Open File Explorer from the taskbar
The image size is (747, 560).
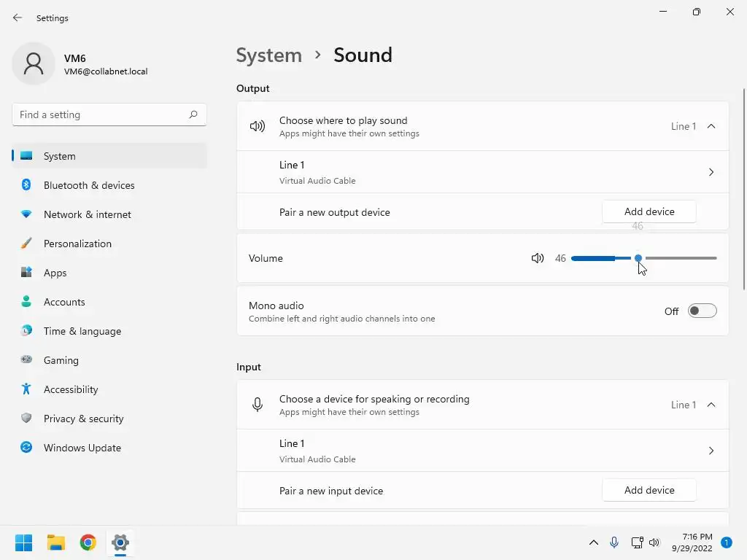[x=56, y=542]
